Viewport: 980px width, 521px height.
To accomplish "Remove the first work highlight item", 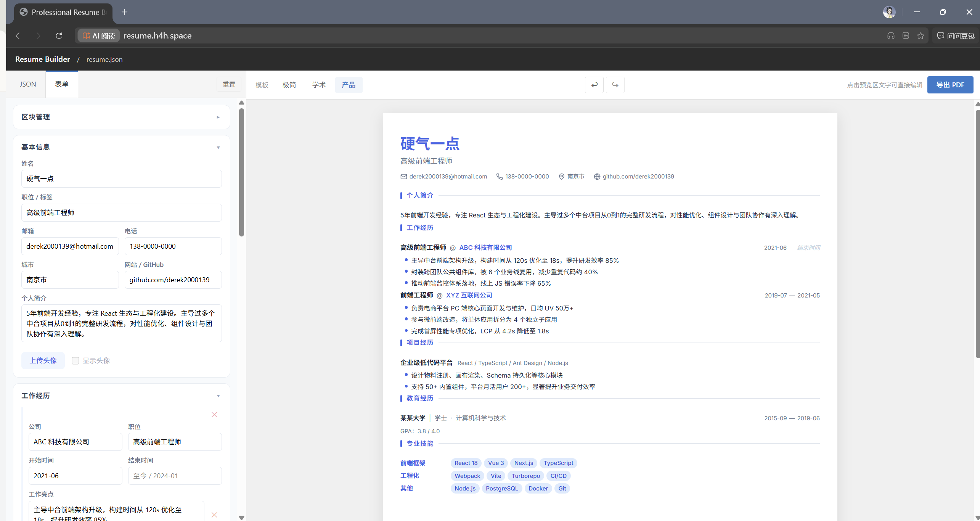I will point(214,515).
